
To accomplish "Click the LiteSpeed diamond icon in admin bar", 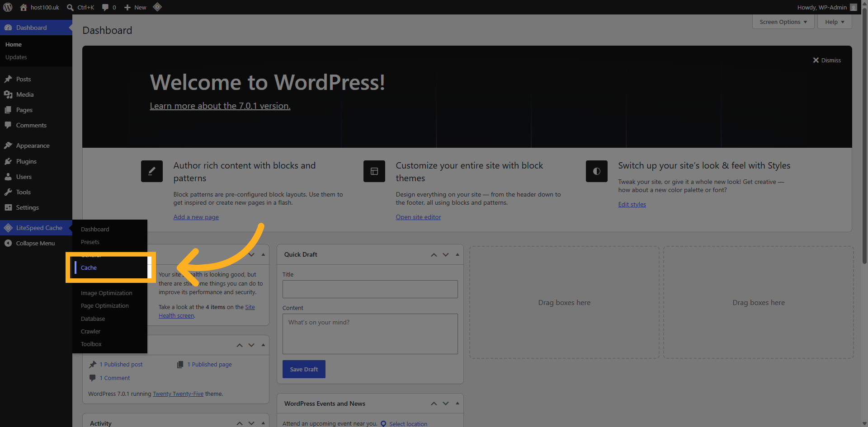I will (157, 7).
